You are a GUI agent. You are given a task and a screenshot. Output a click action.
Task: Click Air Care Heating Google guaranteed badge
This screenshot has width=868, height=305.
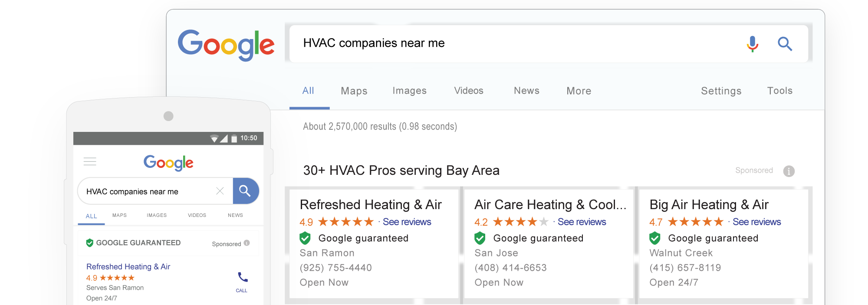pos(480,238)
